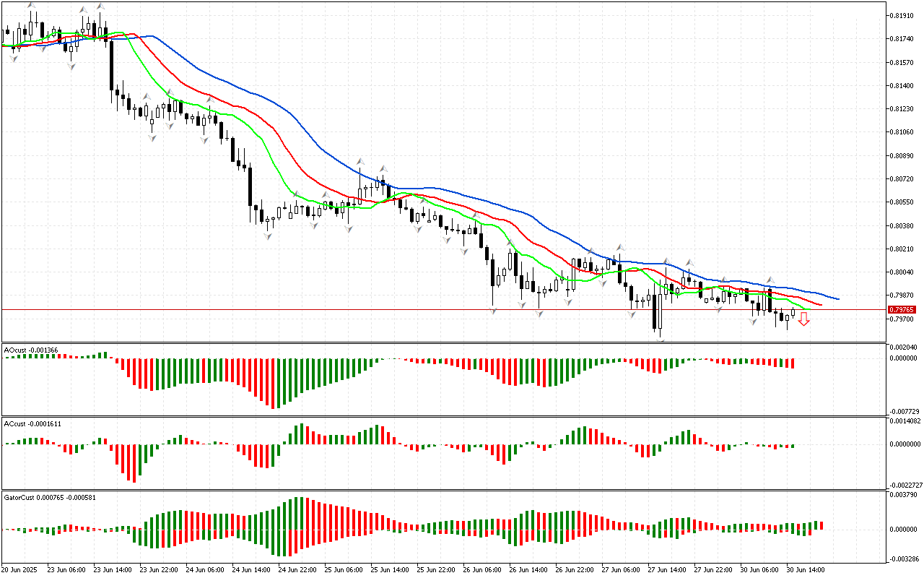The height and width of the screenshot is (578, 924).
Task: Click the green Alligator lips line end
Action: tap(808, 309)
